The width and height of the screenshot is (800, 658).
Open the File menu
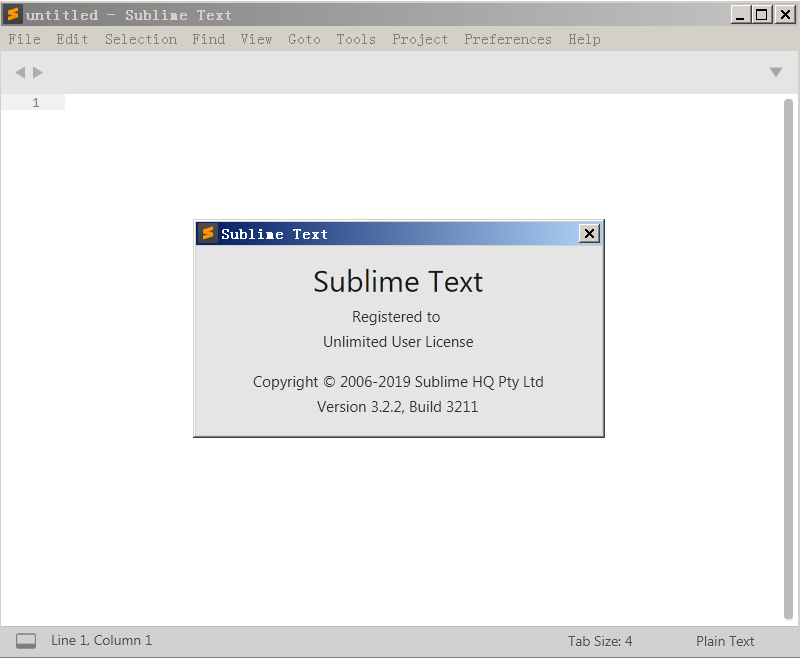pos(24,39)
